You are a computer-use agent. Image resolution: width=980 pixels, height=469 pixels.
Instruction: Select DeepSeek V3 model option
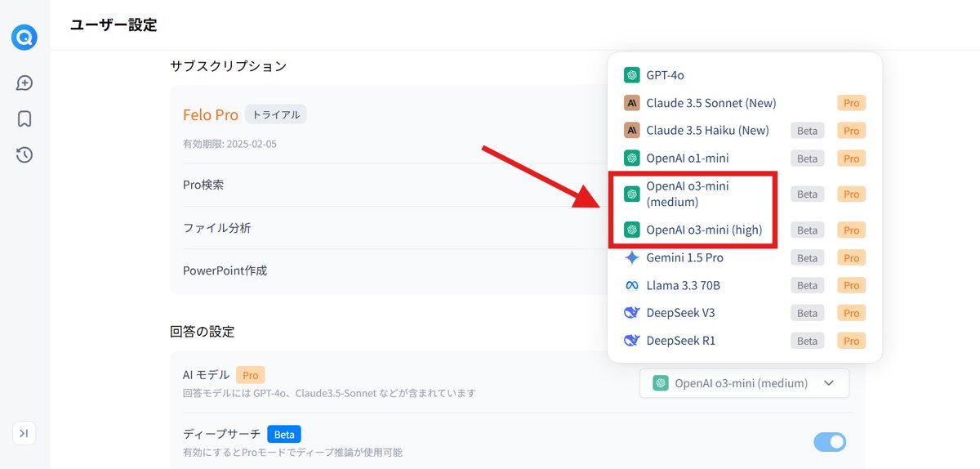(x=745, y=313)
